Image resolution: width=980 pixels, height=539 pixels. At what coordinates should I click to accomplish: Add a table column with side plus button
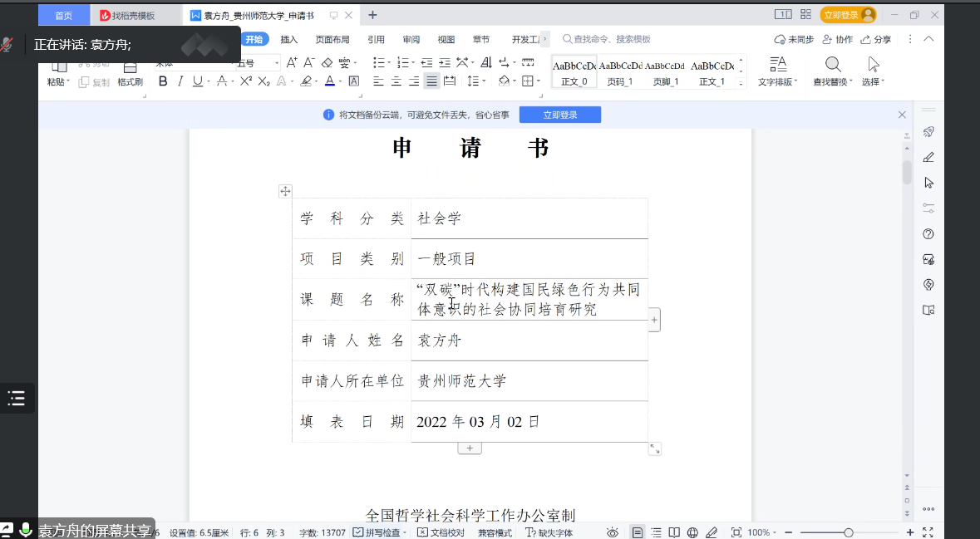[x=654, y=321]
